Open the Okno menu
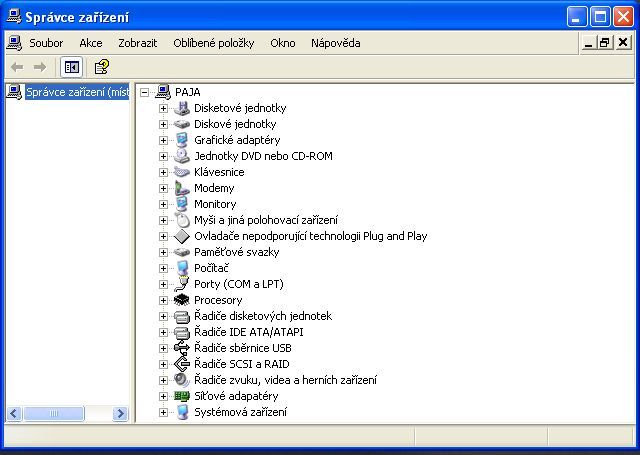This screenshot has width=640, height=455. (x=282, y=43)
